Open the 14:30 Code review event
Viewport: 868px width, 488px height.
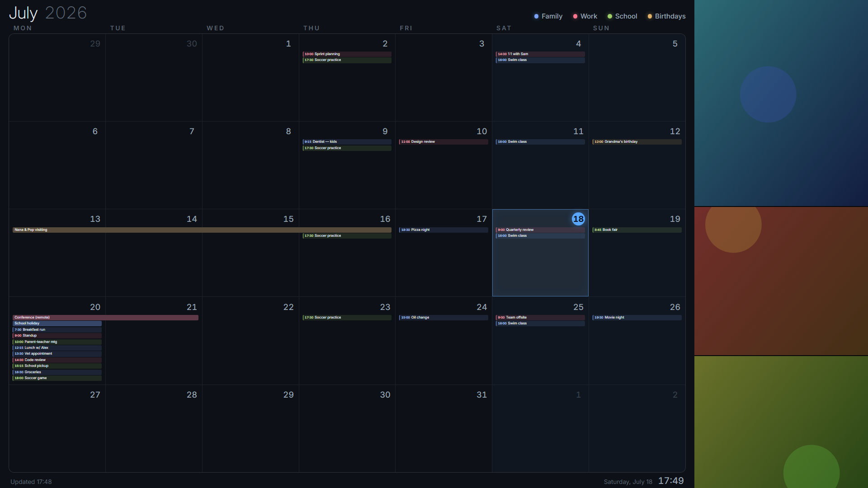[x=57, y=360]
